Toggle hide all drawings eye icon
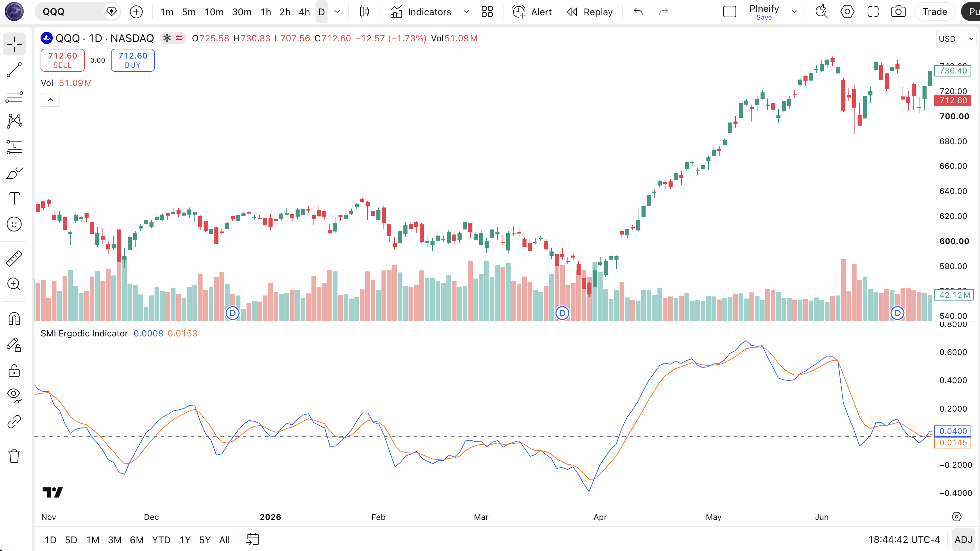The width and height of the screenshot is (980, 551). coord(14,396)
